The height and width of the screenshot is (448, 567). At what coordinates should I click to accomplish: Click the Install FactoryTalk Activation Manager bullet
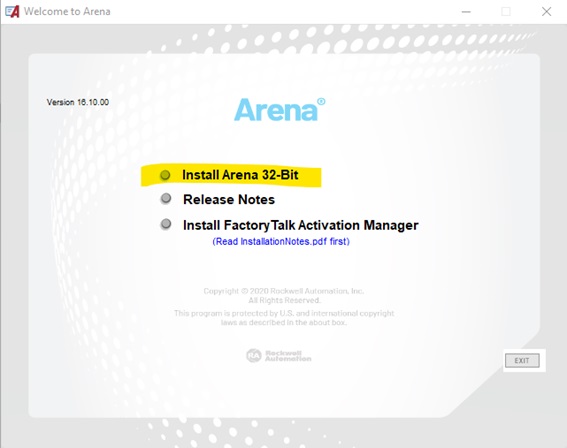click(166, 224)
